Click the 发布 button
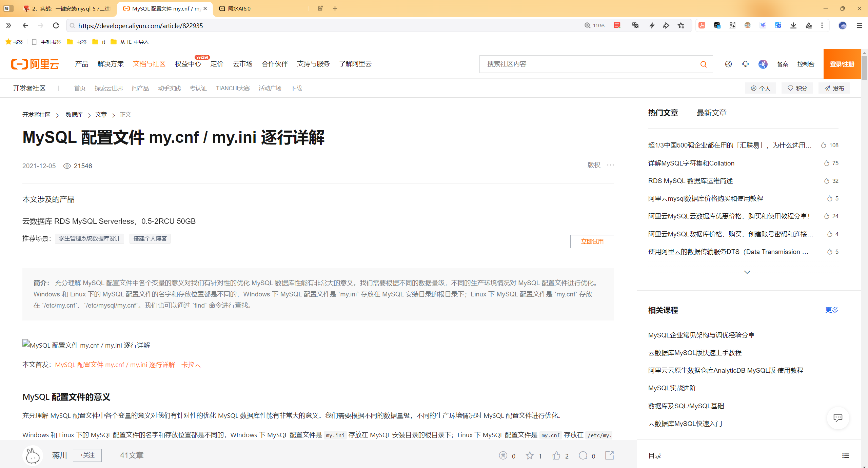 (x=834, y=88)
